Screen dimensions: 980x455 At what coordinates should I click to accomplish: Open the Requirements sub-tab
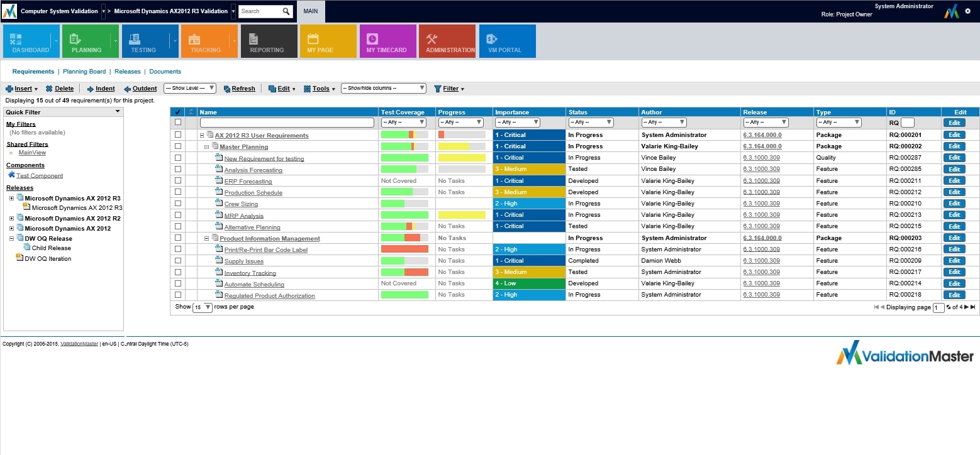pos(33,72)
